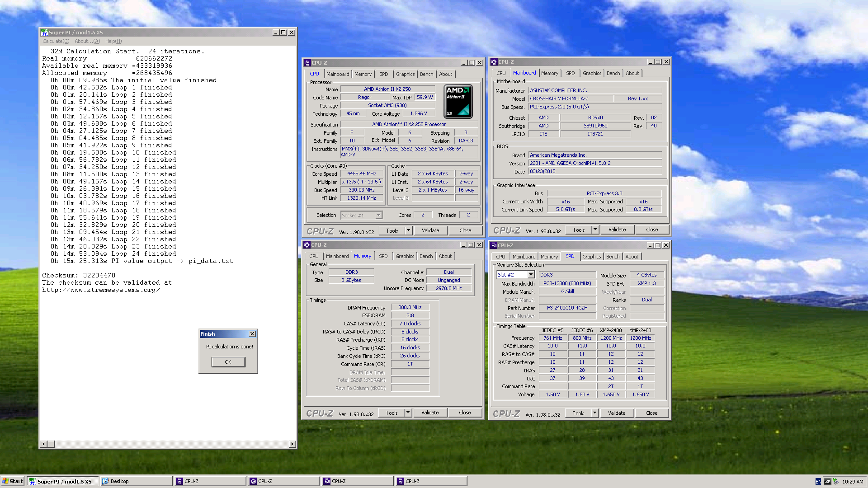Expand Tools dropdown arrow in SPD window
This screenshot has height=488, width=868.
click(594, 413)
